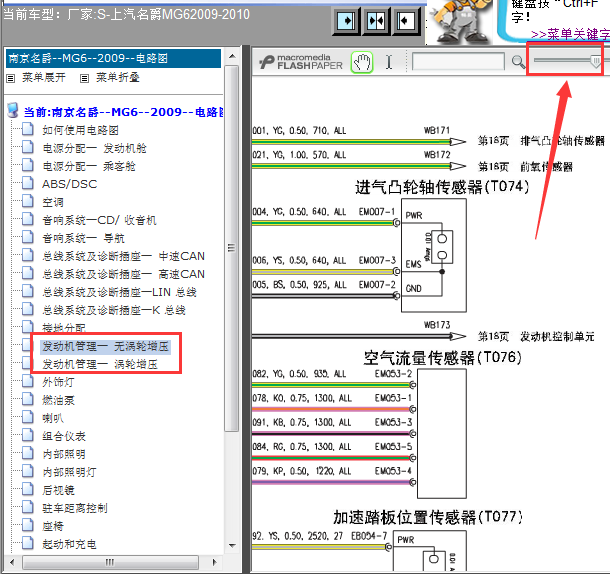Click the Macromedia FlashPaper logo
This screenshot has width=610, height=574.
tap(301, 62)
